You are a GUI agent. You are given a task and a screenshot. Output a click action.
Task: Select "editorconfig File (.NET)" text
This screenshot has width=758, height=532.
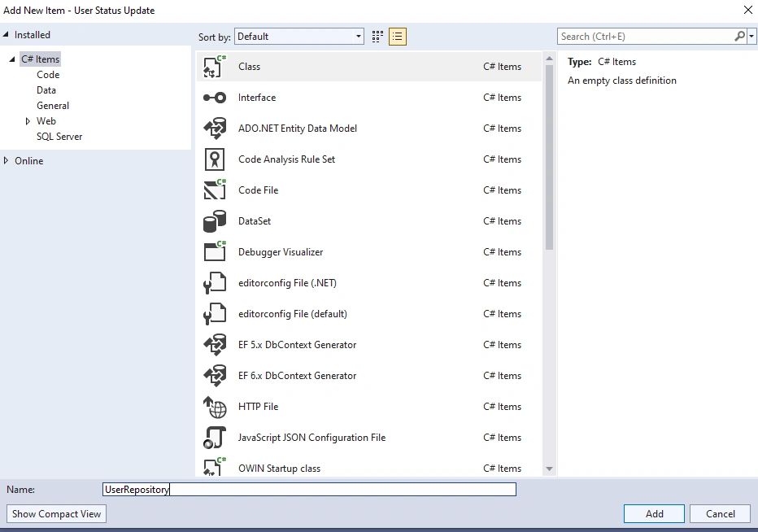click(288, 283)
